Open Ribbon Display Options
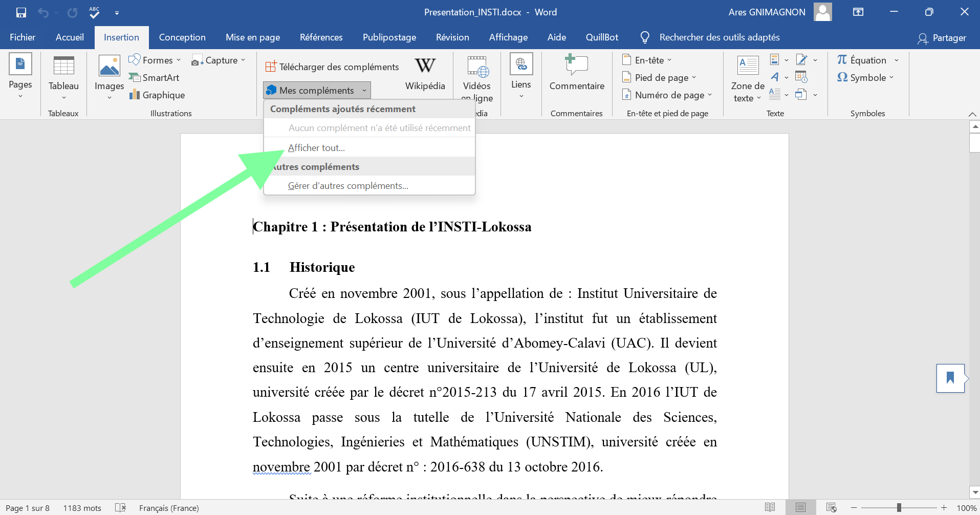 click(858, 12)
